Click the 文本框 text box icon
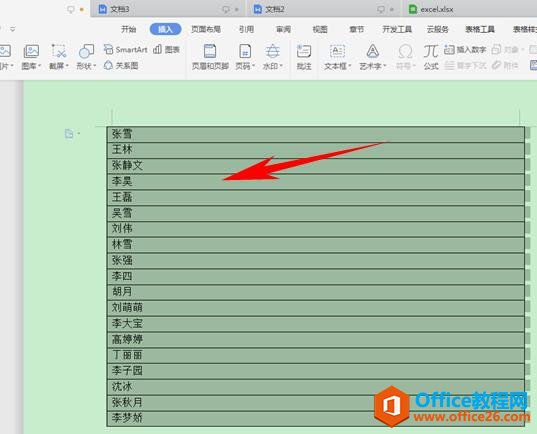 [x=337, y=51]
